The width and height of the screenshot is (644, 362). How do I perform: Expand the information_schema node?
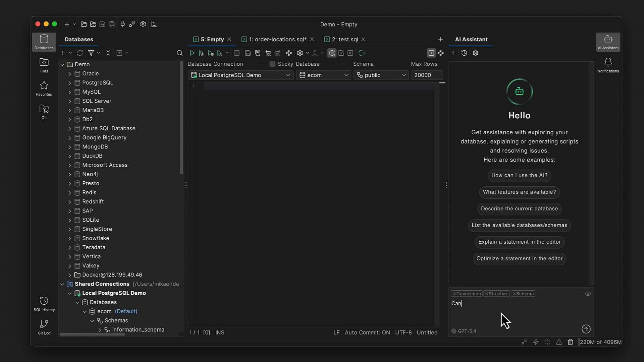[x=100, y=330]
